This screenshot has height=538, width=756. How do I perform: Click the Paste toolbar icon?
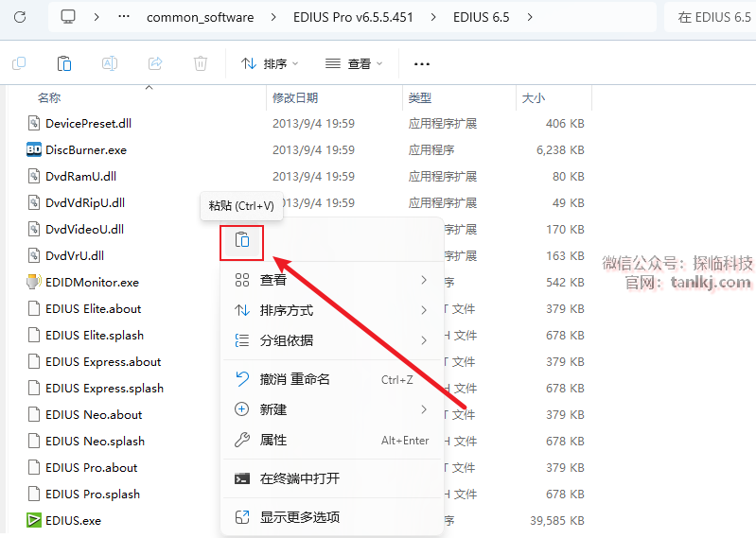click(x=64, y=63)
